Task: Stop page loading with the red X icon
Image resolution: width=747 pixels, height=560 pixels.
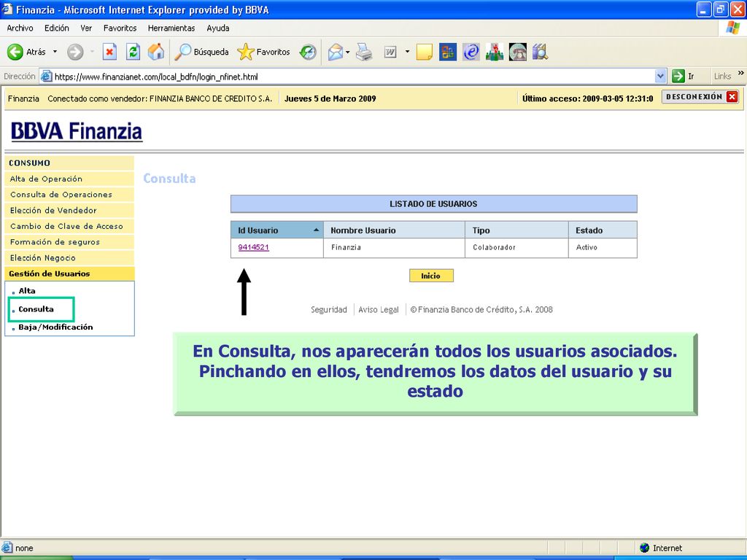Action: tap(109, 52)
